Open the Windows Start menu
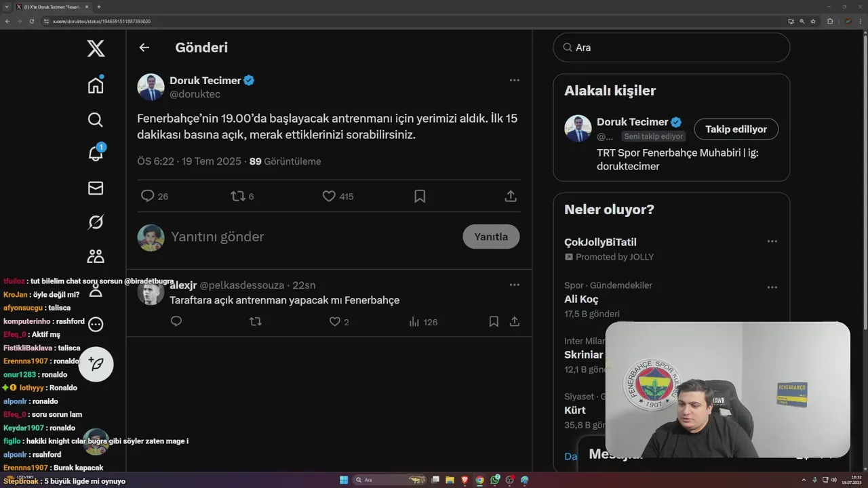The width and height of the screenshot is (868, 488). [344, 480]
